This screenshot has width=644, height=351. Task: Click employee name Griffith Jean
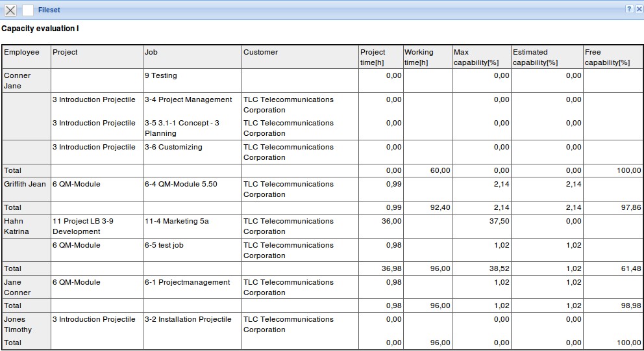pyautogui.click(x=25, y=184)
